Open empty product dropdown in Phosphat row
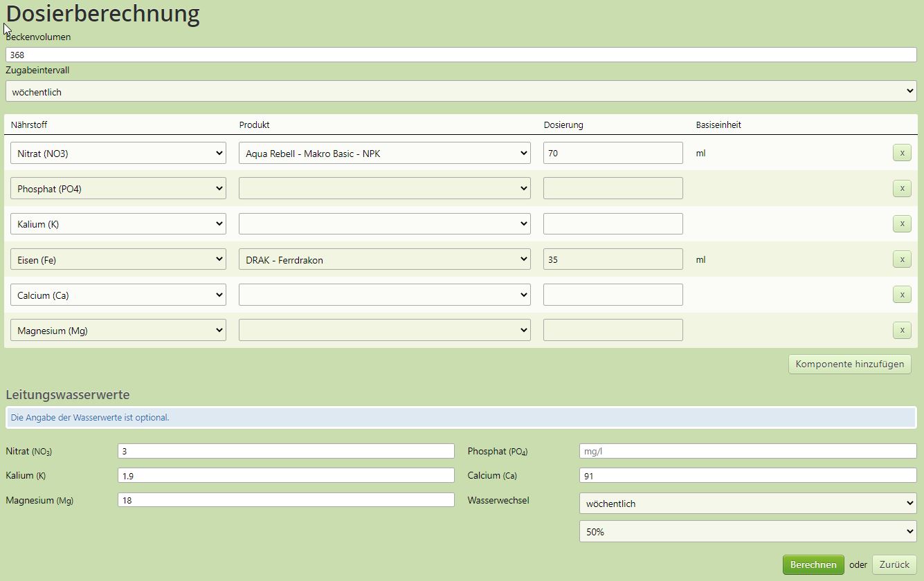924x581 pixels. click(385, 188)
